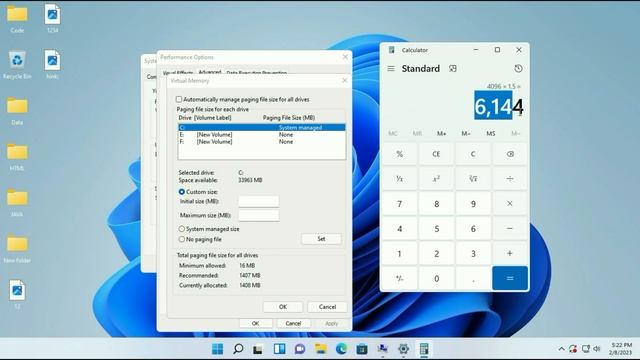Viewport: 640px width, 360px height.
Task: Open Microsoft Edge from taskbar
Action: 341,349
